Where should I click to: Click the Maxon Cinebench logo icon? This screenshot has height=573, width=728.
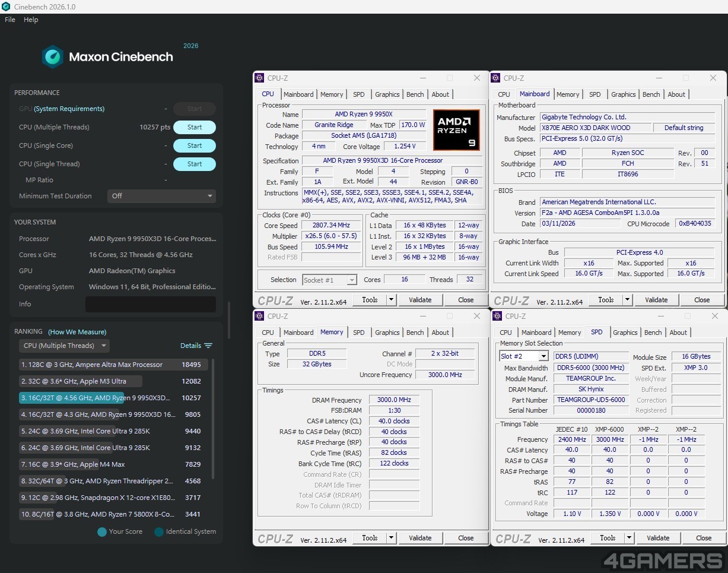click(53, 57)
